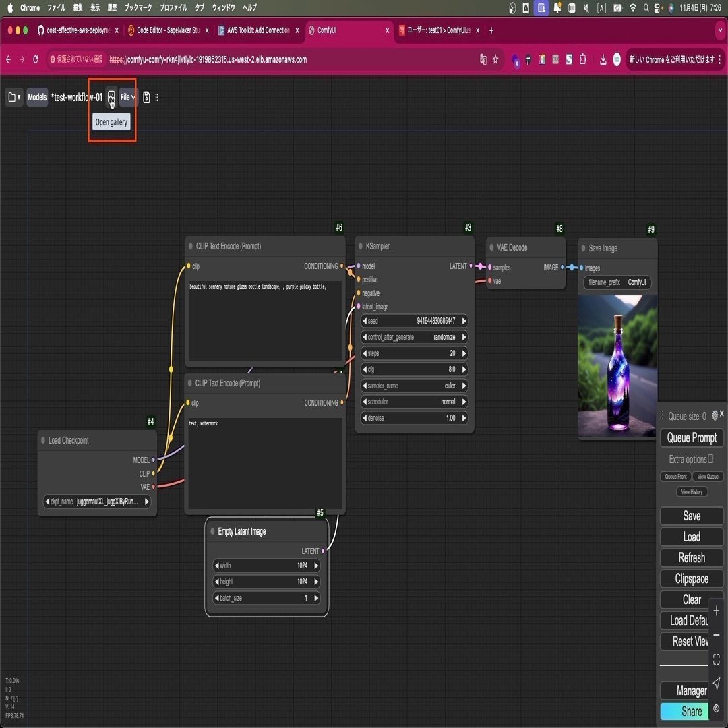Click the Wi-Fi icon in menu bar
This screenshot has width=728, height=728.
click(632, 7)
